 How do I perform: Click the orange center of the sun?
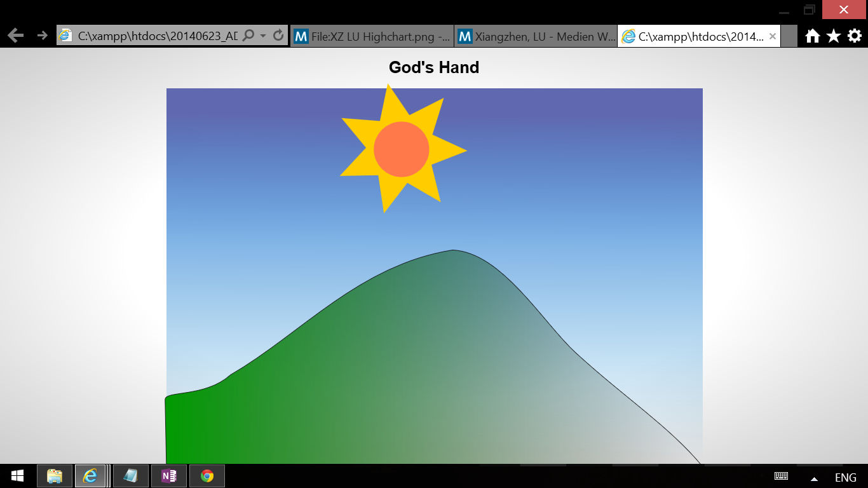tap(401, 149)
